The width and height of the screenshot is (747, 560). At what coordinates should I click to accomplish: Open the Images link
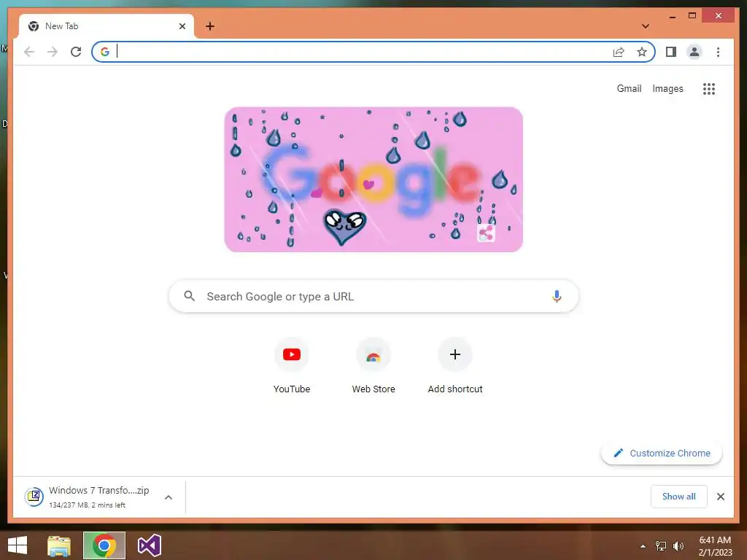point(667,88)
